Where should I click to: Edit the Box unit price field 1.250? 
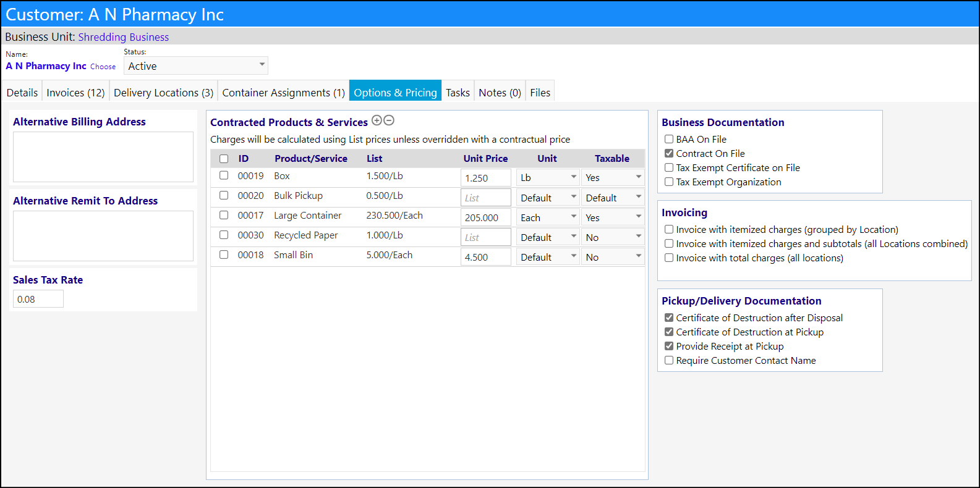click(x=486, y=177)
